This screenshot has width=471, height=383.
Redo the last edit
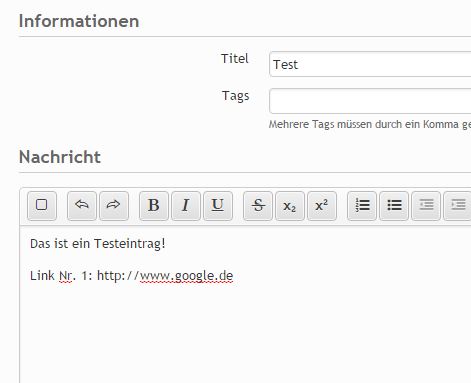pos(114,206)
